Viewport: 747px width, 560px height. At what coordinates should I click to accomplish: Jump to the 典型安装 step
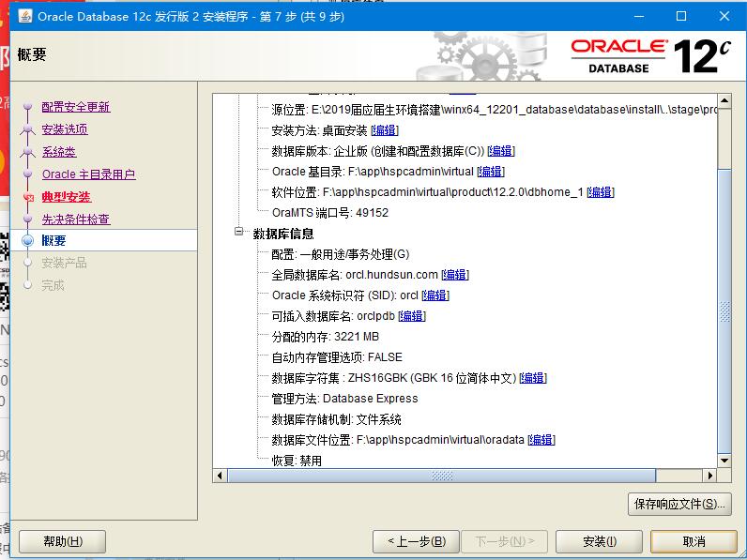click(67, 197)
